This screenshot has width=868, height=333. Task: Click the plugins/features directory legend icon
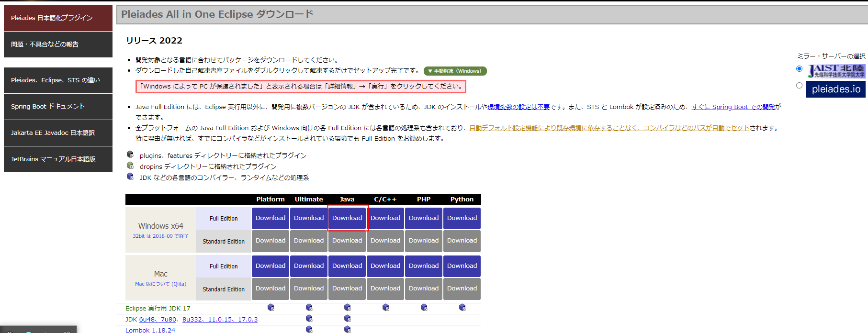click(130, 155)
